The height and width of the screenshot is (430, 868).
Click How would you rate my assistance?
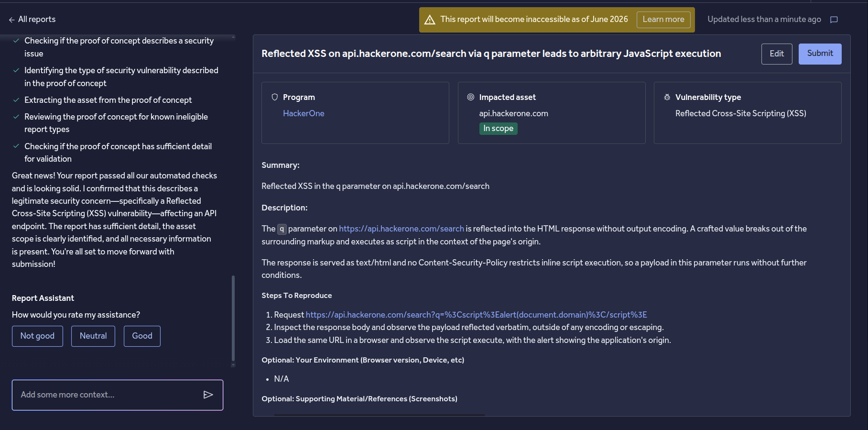point(76,315)
